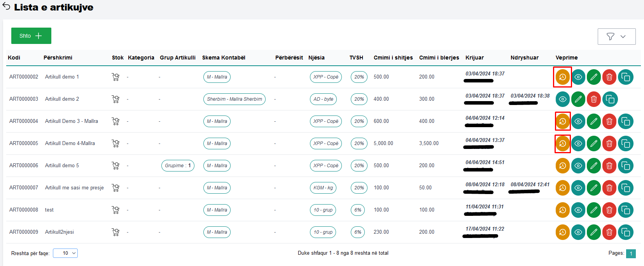Delete the Artikull demo 2 row
Screen dimensions: 644x266
coord(593,99)
